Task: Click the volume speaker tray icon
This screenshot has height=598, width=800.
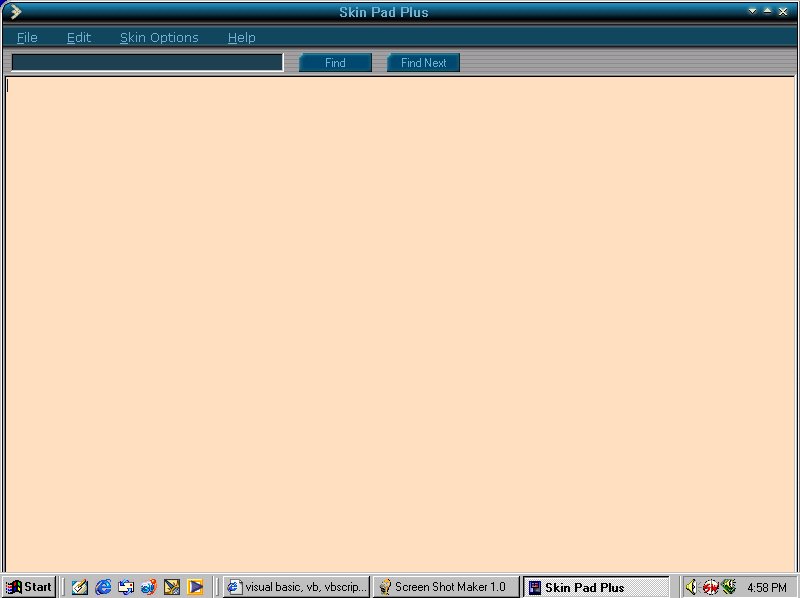Action: pyautogui.click(x=691, y=587)
